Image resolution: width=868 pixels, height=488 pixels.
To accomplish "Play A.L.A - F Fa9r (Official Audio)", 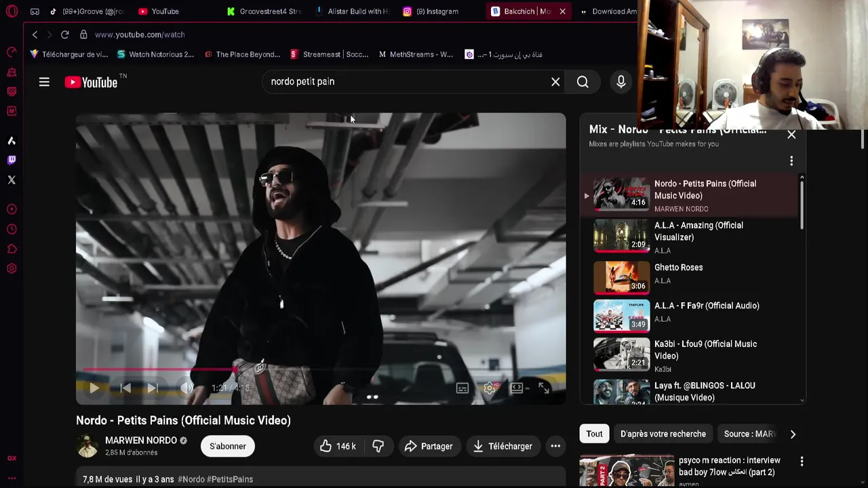I will 690,316.
